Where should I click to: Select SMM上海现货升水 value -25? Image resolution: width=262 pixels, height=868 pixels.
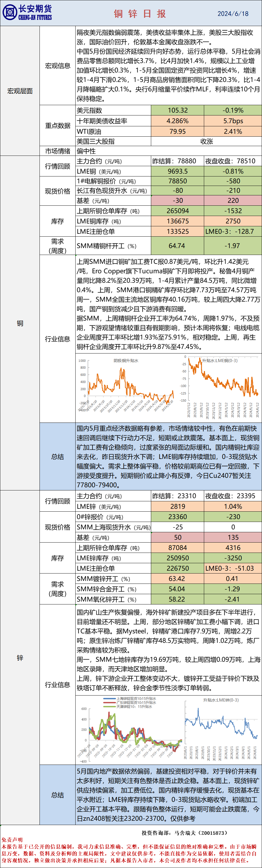[178, 527]
